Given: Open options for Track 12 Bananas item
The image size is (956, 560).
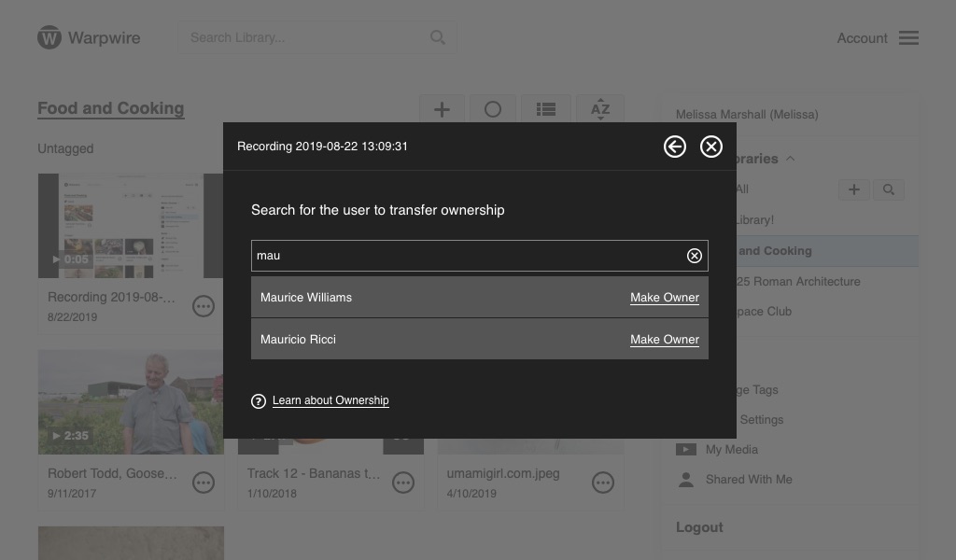Looking at the screenshot, I should pos(403,483).
